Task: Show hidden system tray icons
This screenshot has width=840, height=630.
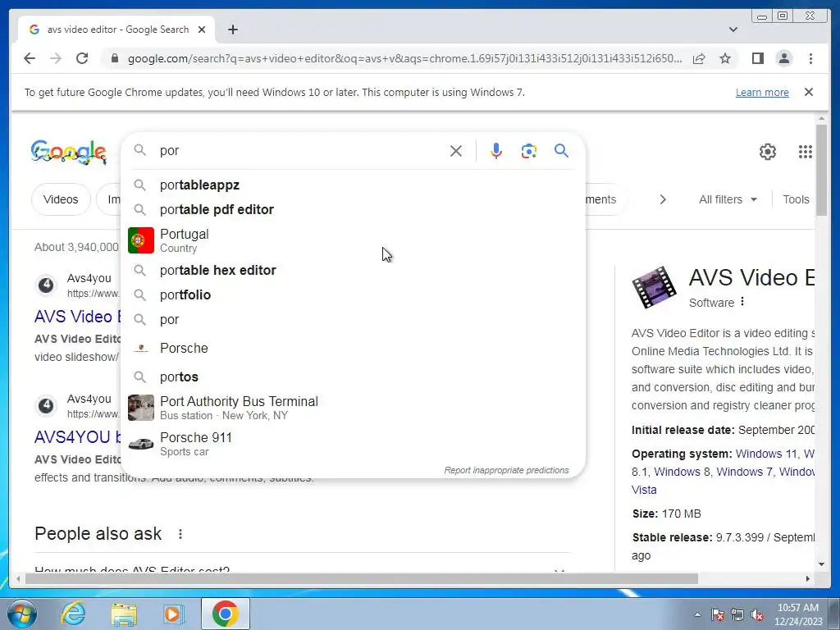Action: [697, 614]
